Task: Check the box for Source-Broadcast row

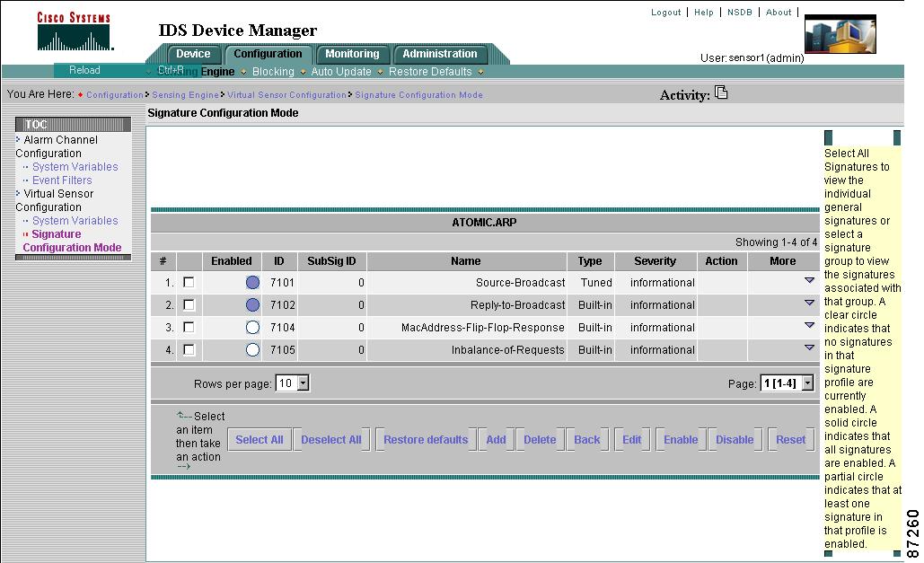Action: [x=189, y=283]
